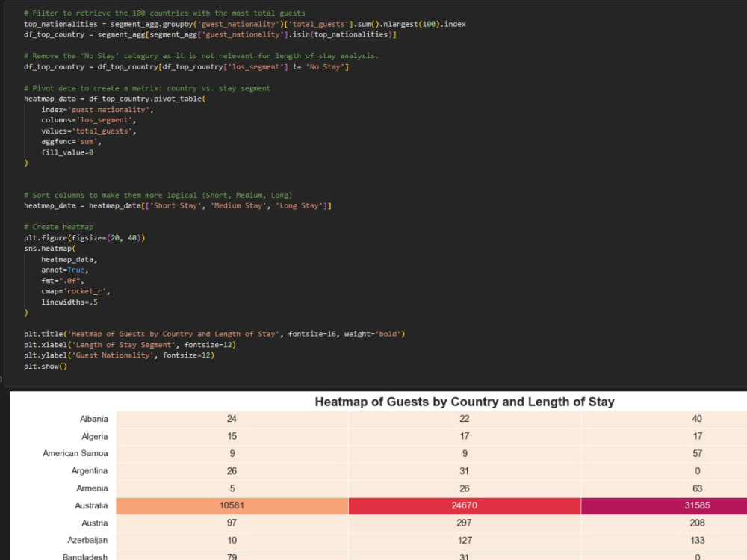The image size is (747, 560).
Task: Click the Albania cell showing 22
Action: coord(465,419)
